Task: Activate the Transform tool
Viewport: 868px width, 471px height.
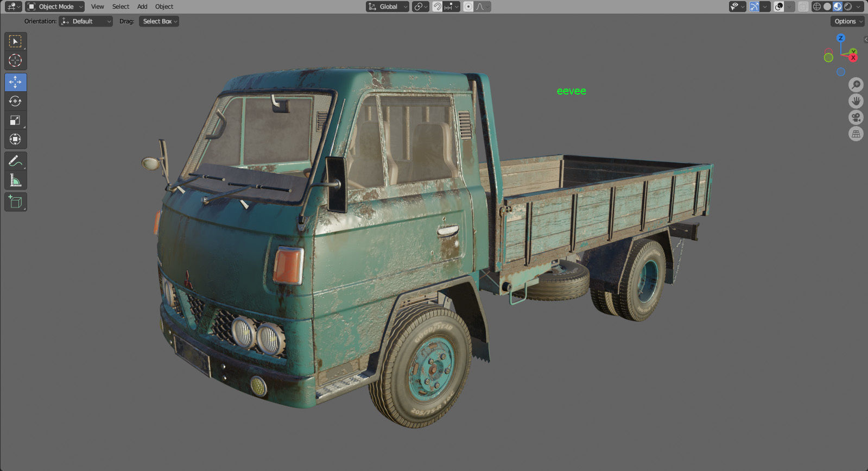Action: tap(15, 139)
